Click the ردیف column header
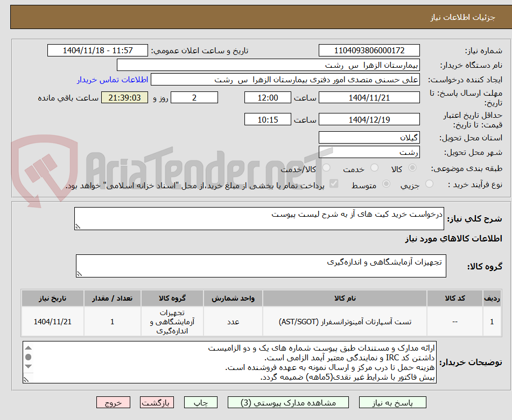The width and height of the screenshot is (512, 420). coord(492,298)
